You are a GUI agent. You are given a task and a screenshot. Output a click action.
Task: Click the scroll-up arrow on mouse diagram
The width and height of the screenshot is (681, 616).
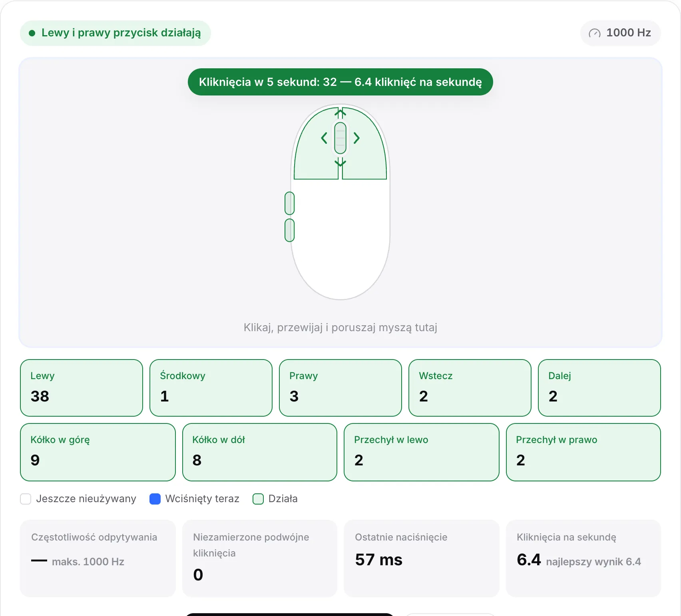point(340,113)
